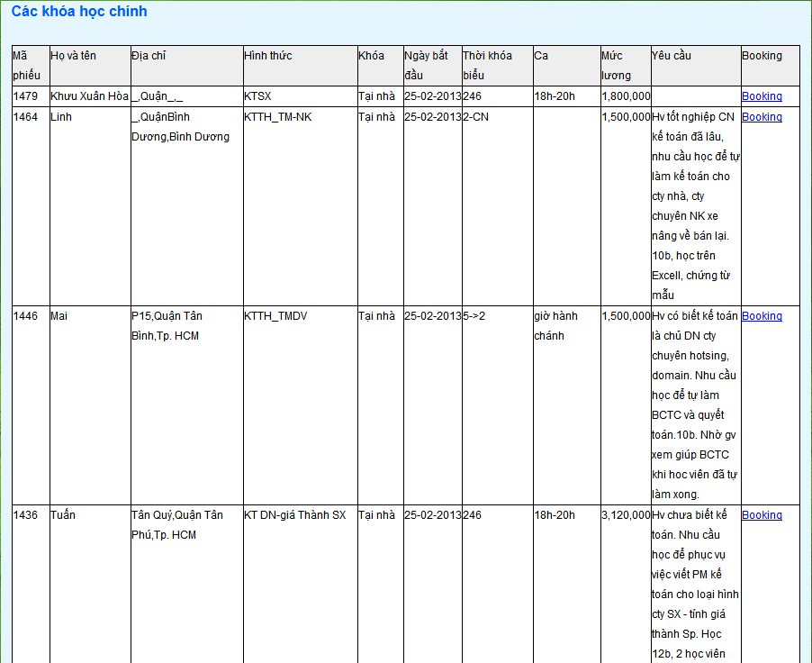Select the 'Hình thức' column header
This screenshot has width=812, height=663.
[x=267, y=56]
